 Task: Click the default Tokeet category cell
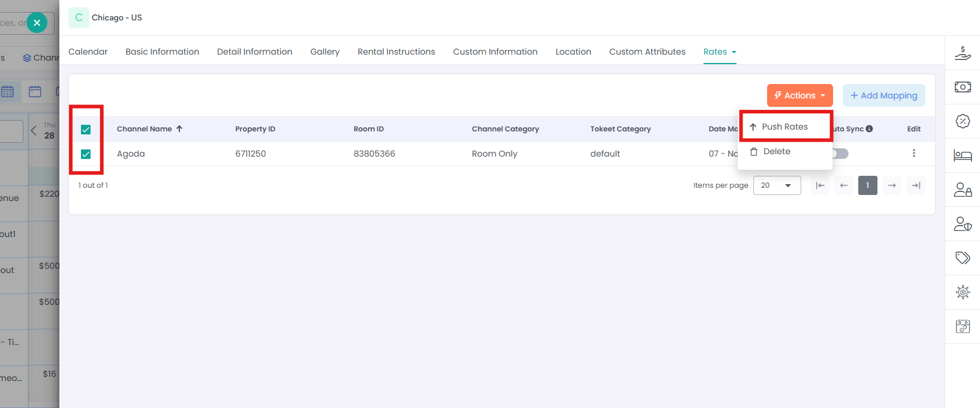[605, 154]
